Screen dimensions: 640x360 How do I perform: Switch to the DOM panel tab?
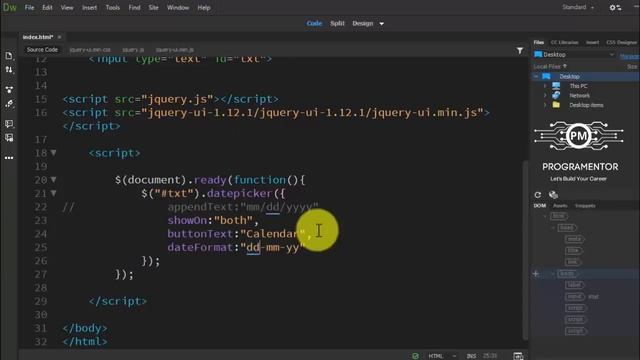(540, 206)
